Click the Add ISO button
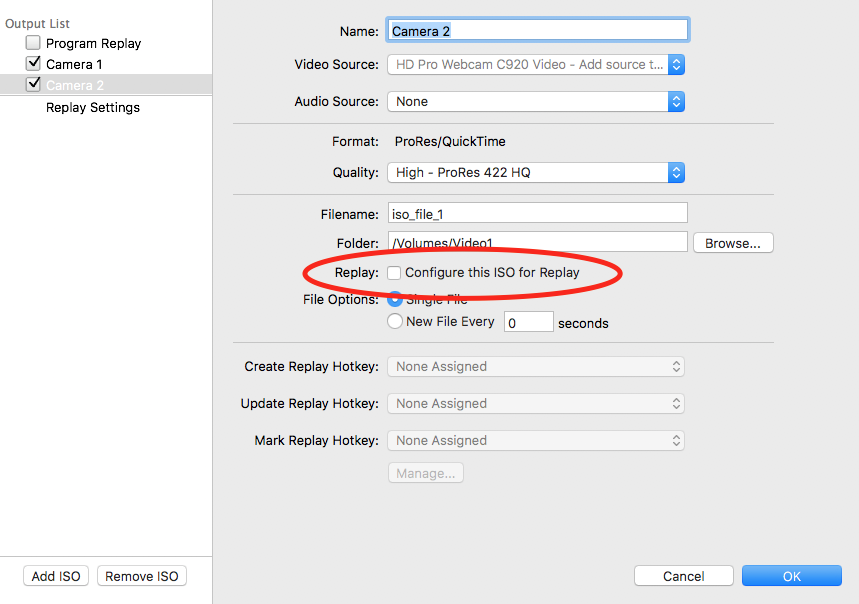This screenshot has height=604, width=859. coord(56,576)
